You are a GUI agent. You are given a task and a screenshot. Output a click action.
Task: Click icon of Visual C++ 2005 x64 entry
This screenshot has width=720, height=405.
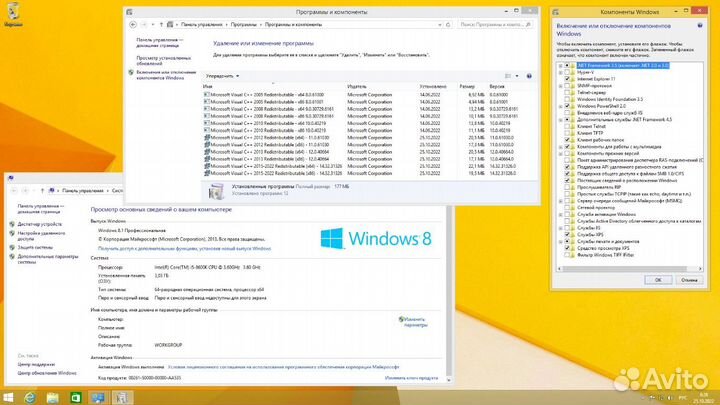207,95
